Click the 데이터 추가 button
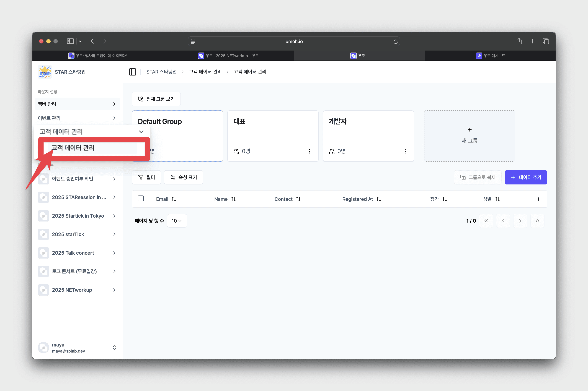Image resolution: width=588 pixels, height=391 pixels. 526,177
